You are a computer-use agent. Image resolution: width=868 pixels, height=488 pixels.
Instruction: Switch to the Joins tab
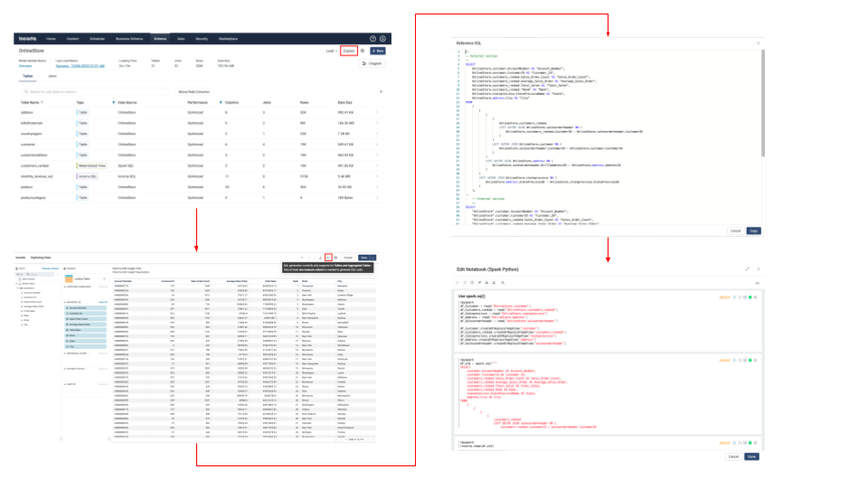tap(52, 77)
